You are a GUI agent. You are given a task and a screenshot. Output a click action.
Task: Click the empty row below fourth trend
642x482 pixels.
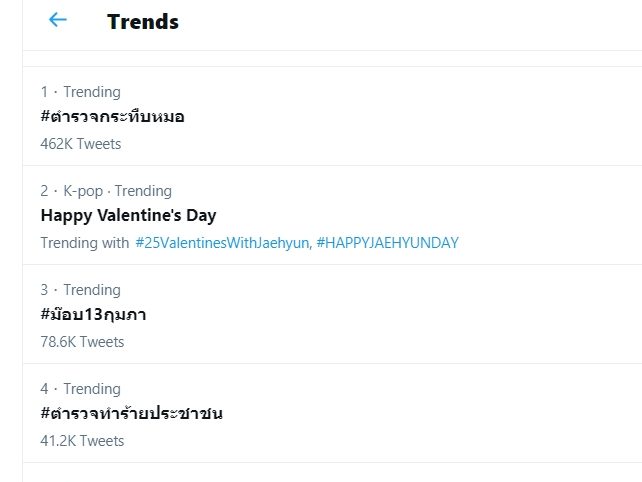330,472
